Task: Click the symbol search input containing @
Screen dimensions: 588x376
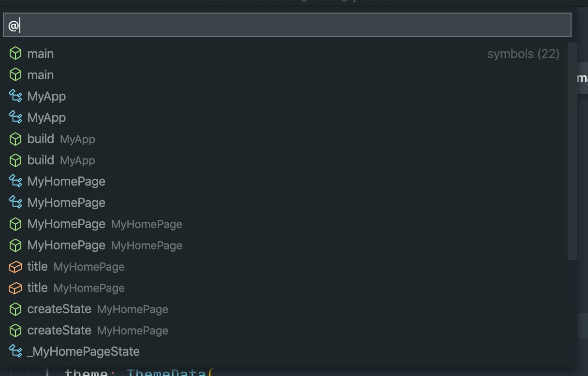Action: pos(287,25)
